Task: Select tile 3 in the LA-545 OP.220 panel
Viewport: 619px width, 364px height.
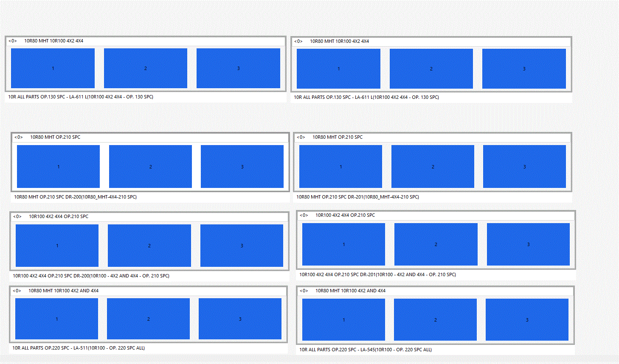Action: pyautogui.click(x=527, y=319)
